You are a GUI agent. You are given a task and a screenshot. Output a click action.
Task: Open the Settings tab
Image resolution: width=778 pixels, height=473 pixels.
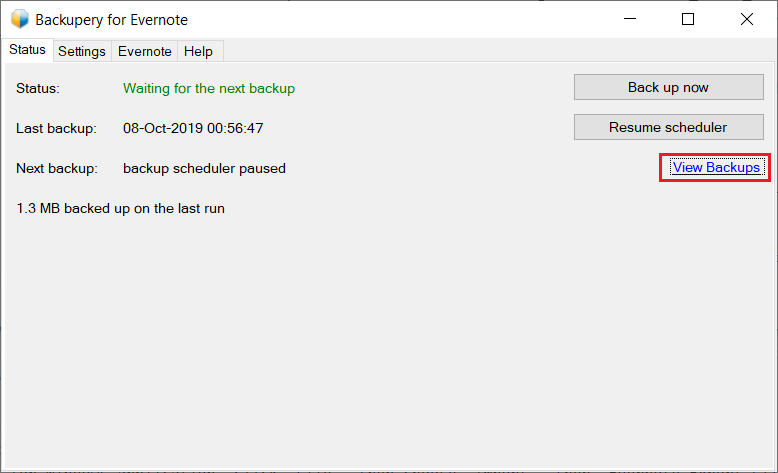click(82, 51)
